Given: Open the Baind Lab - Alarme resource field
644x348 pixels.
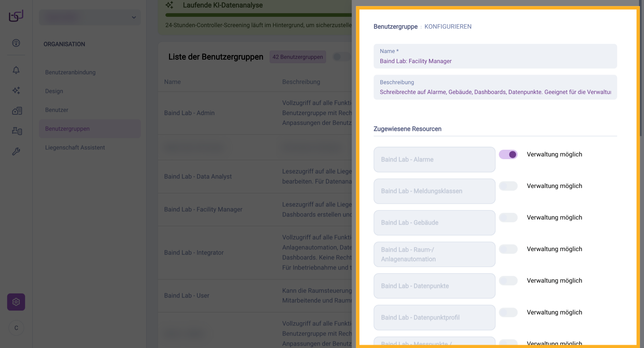Looking at the screenshot, I should [434, 159].
